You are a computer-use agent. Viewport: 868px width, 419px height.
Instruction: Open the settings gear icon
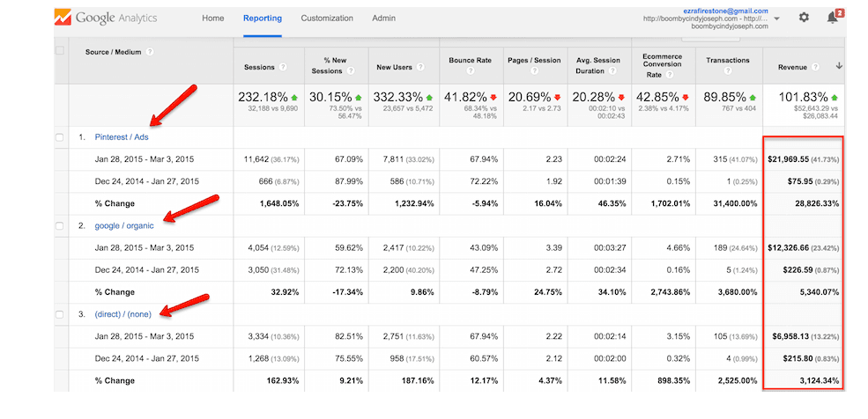pos(804,18)
